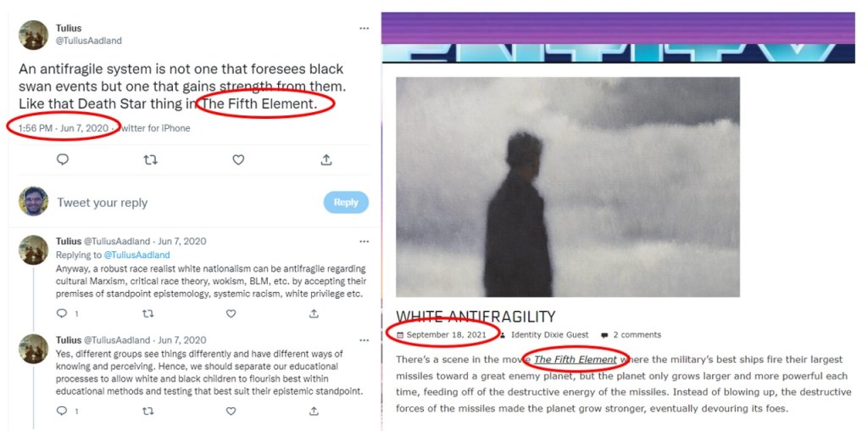Image resolution: width=868 pixels, height=431 pixels.
Task: Retweet the first reply tweet
Action: tap(147, 314)
